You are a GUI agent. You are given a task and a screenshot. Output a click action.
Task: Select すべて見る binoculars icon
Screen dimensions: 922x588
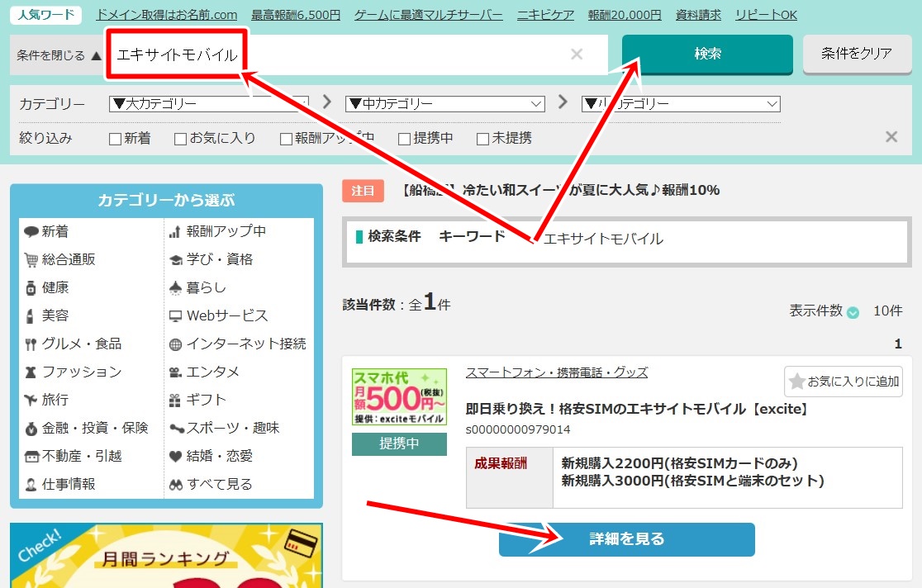tap(211, 485)
